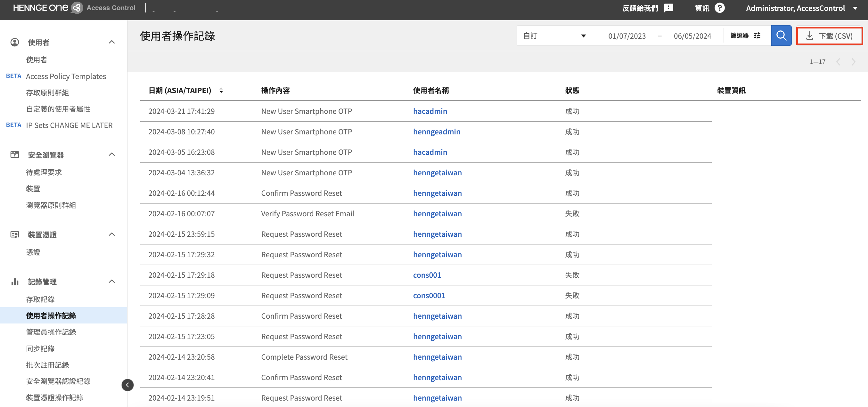868x407 pixels.
Task: Click the timestamp 2024-03-08 10:27:40
Action: 181,132
